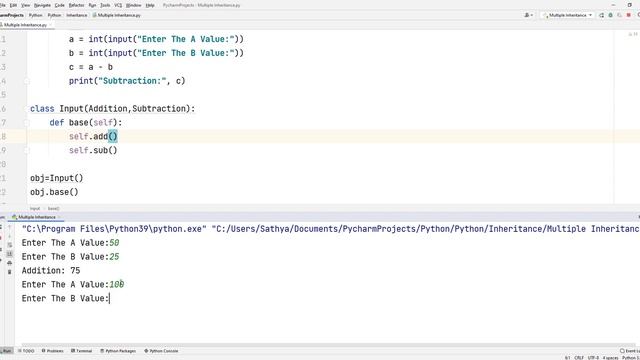Toggle Scroll to End icon in run panel
This screenshot has width=640, height=360.
9,254
